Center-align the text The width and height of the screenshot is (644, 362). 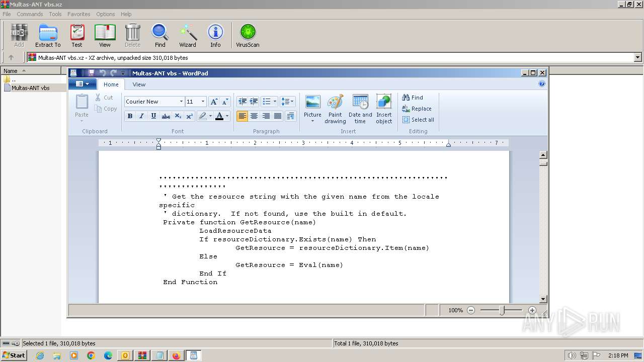(x=254, y=116)
